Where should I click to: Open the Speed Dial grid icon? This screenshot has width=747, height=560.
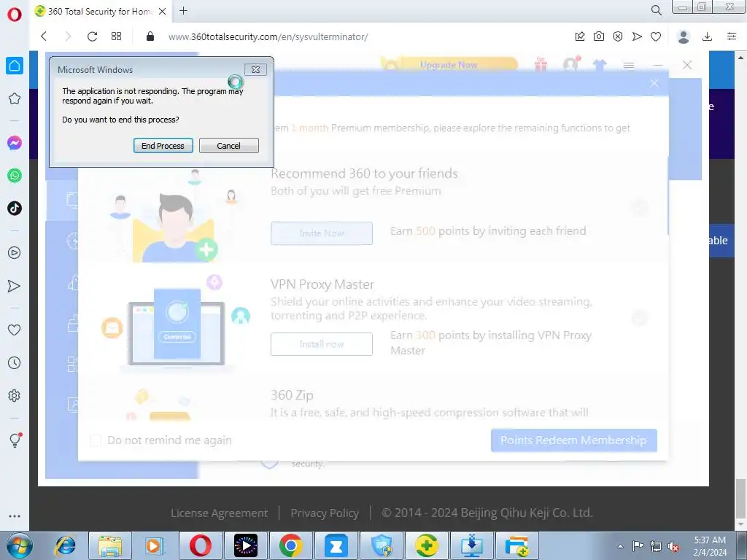[116, 36]
